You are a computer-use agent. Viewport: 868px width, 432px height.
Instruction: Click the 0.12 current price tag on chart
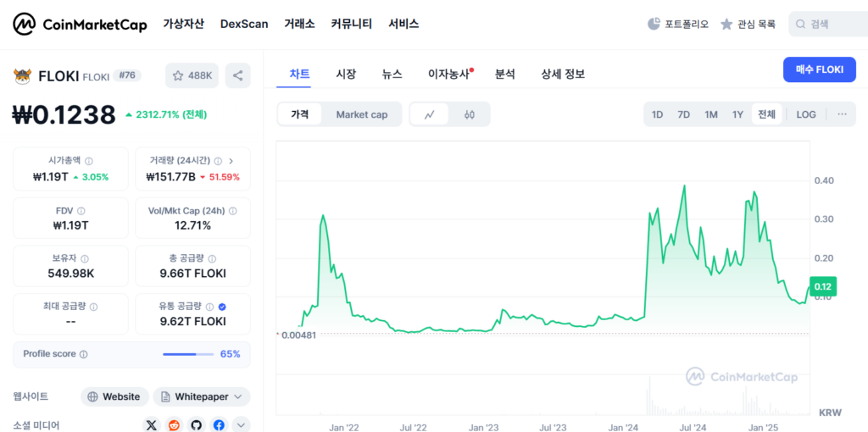point(822,286)
